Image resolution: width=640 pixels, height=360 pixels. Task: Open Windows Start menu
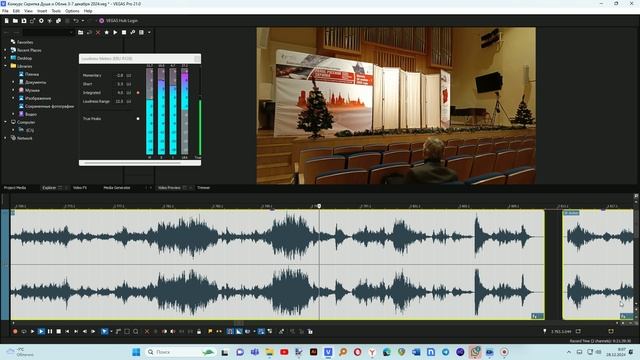click(x=136, y=352)
